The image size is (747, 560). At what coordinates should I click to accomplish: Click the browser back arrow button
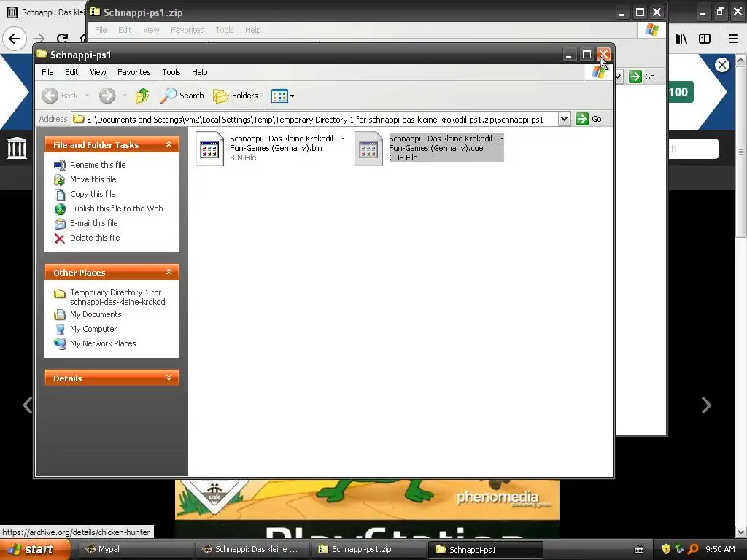(15, 38)
